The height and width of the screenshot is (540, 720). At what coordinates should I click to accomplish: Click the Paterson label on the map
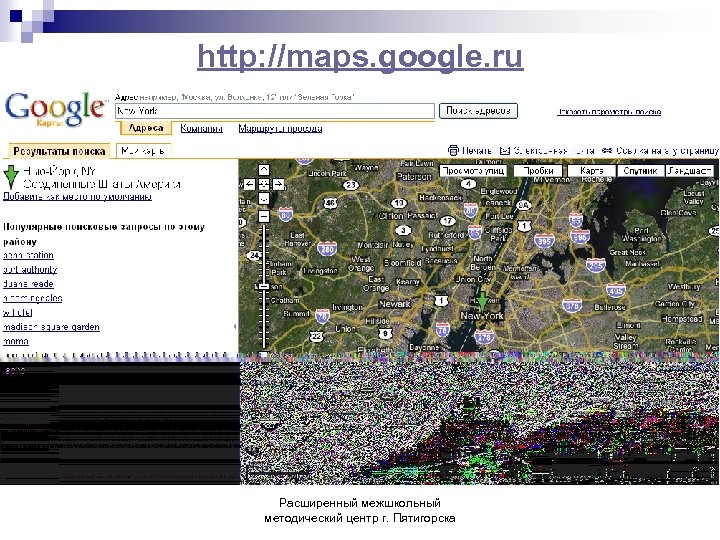(414, 176)
